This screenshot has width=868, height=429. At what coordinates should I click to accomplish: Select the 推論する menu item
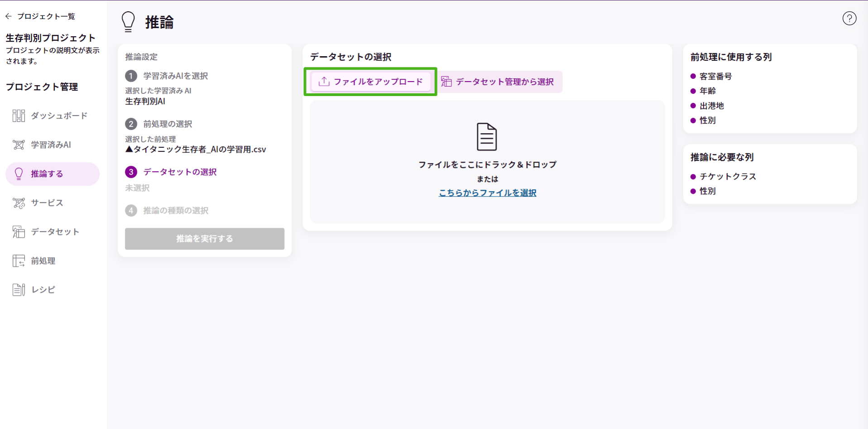coord(53,174)
